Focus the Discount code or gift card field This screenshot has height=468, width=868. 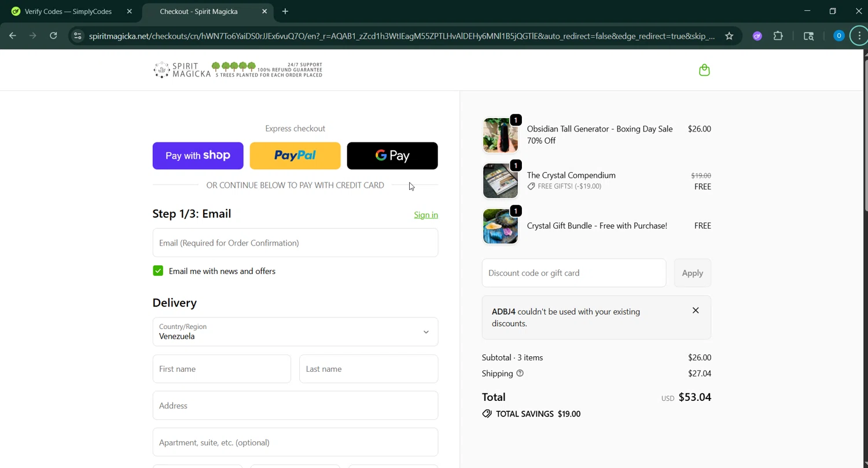(x=574, y=273)
